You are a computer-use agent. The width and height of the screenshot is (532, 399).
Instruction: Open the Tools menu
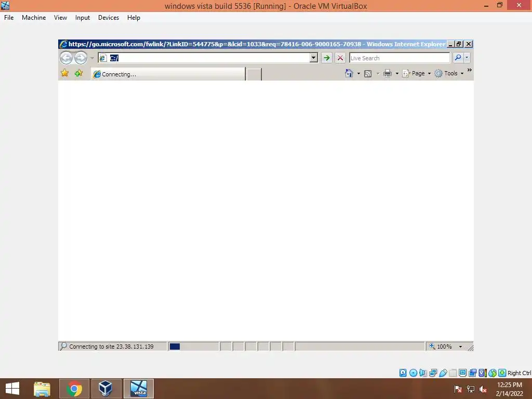449,73
